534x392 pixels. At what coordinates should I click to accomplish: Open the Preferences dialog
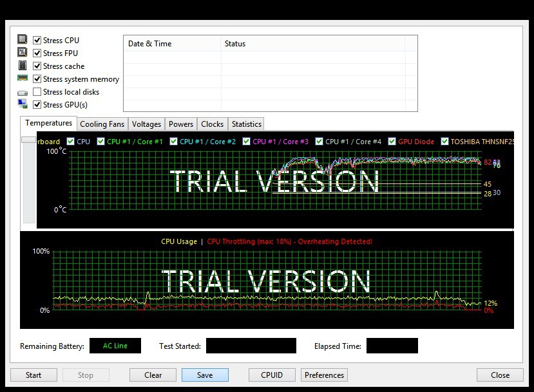pos(324,375)
